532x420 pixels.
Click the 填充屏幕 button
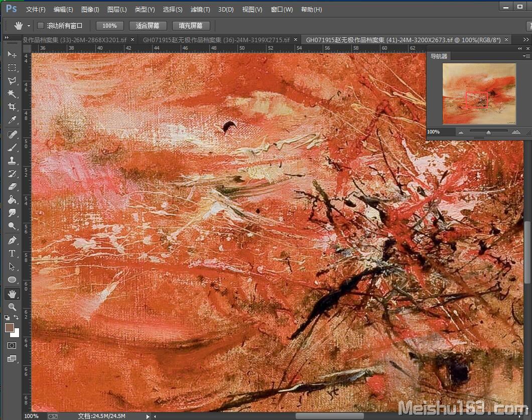pos(191,26)
